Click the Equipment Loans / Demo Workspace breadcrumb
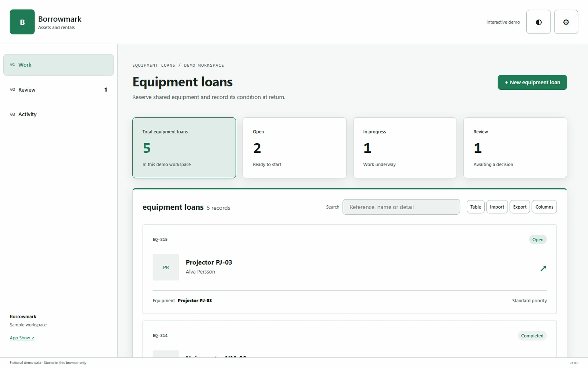Image resolution: width=588 pixels, height=368 pixels. tap(178, 65)
